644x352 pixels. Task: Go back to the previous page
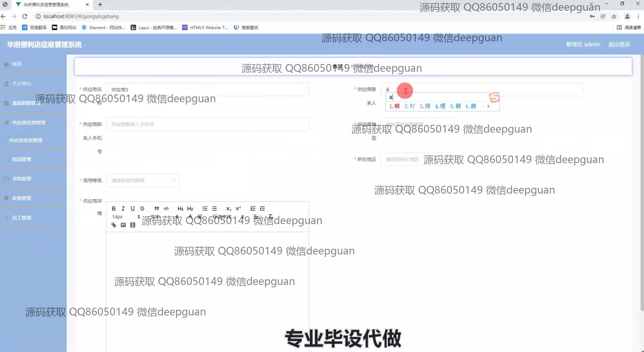pyautogui.click(x=3, y=16)
